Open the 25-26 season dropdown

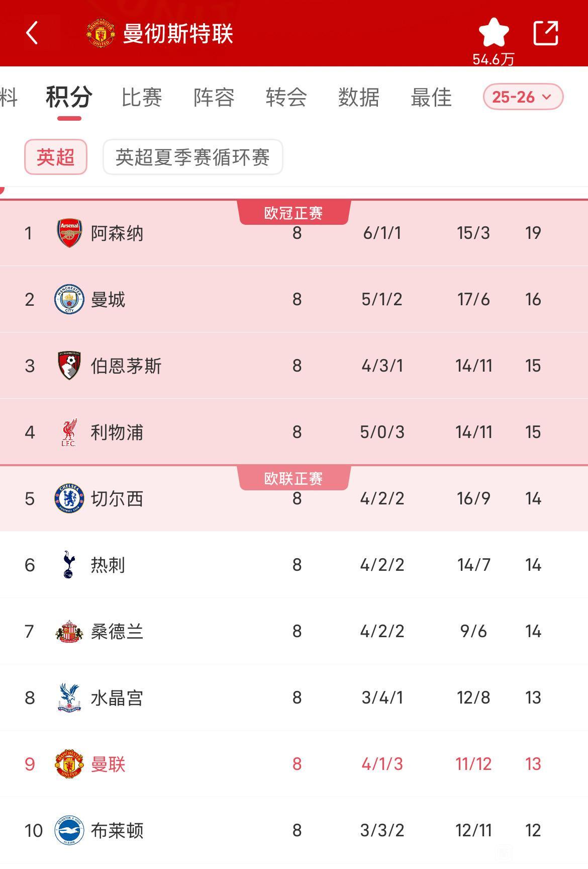coord(523,97)
